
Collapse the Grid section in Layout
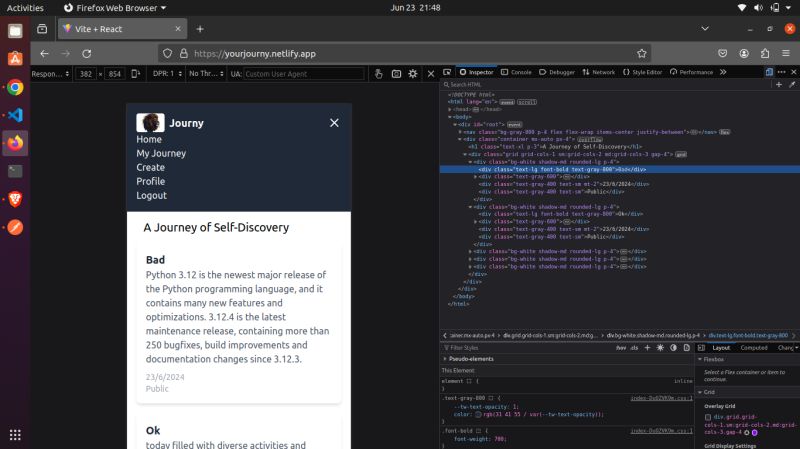(700, 392)
